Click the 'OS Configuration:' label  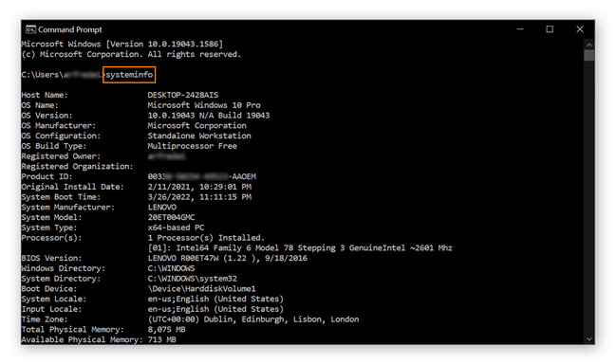click(x=61, y=136)
